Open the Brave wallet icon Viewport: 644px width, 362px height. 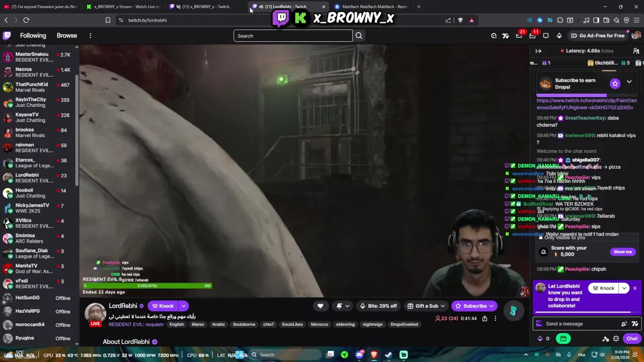(x=606, y=20)
